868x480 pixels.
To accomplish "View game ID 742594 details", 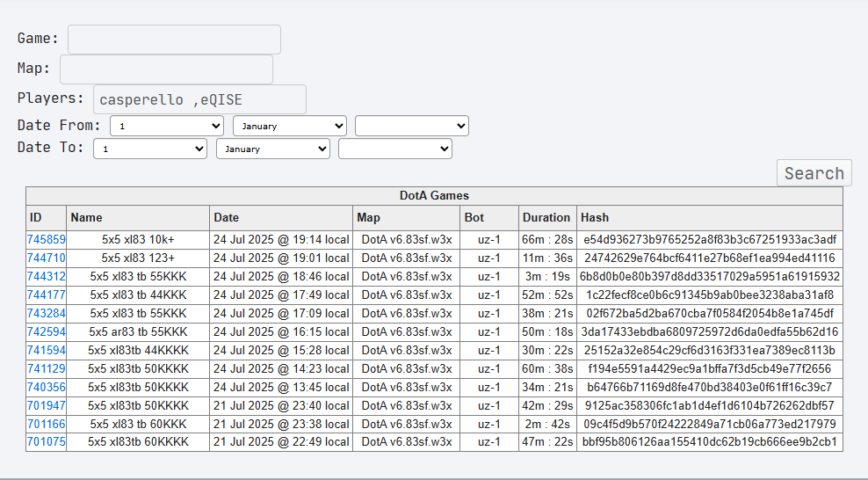I will (46, 331).
